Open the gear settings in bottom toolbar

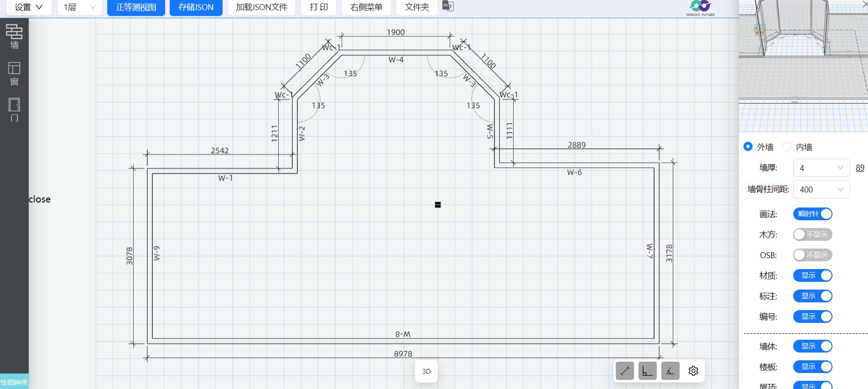(x=693, y=371)
